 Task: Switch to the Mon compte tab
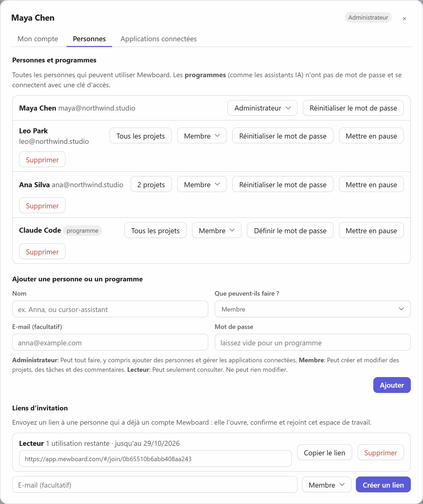click(x=38, y=39)
